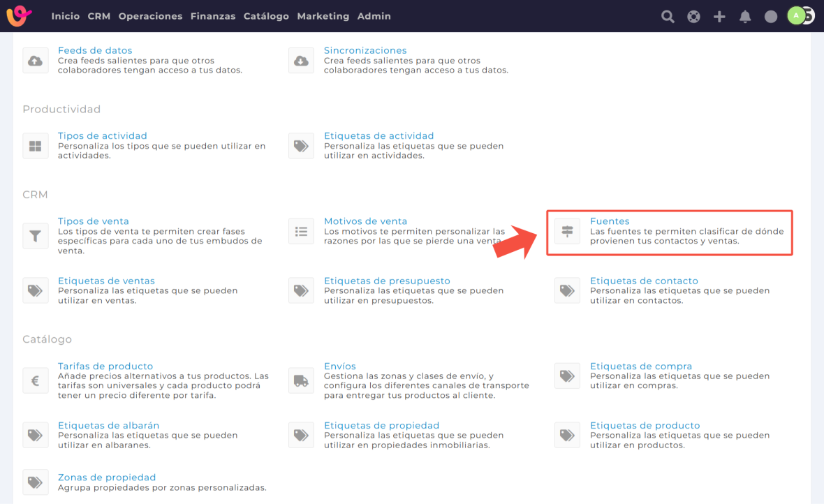Open the Sincronizaciones link
Screen dimensions: 824x504
pyautogui.click(x=365, y=50)
